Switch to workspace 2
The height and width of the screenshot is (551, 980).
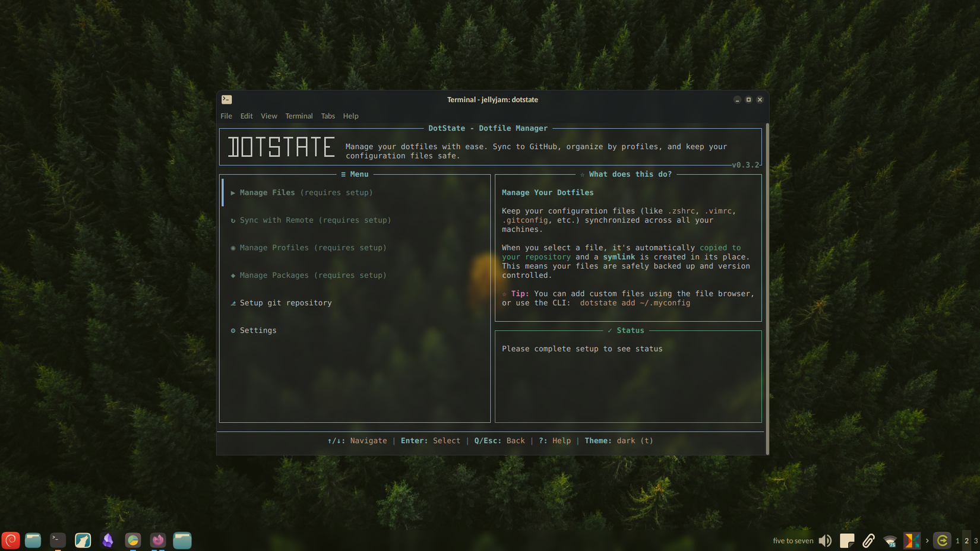tap(966, 540)
